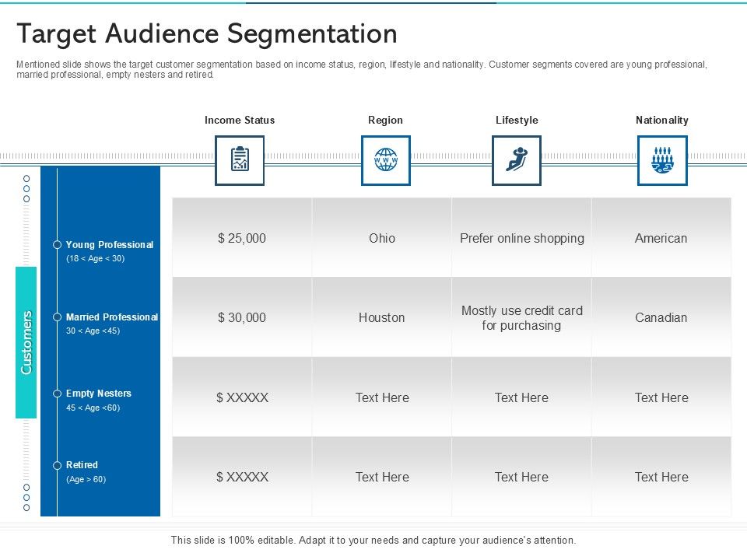Select the $ 25,000 income cell
Image resolution: width=747 pixels, height=560 pixels.
coord(242,238)
